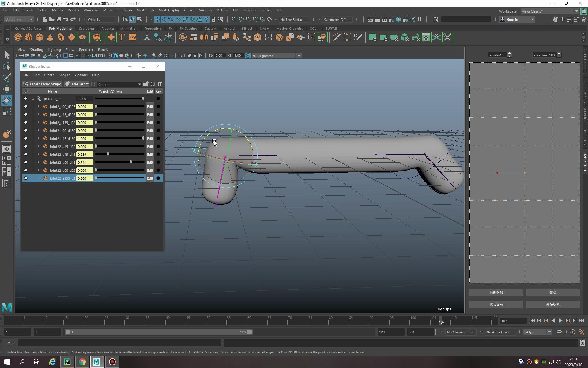Toggle visibility of pCube1_bs blend shape
The height and width of the screenshot is (368, 588).
tap(26, 99)
